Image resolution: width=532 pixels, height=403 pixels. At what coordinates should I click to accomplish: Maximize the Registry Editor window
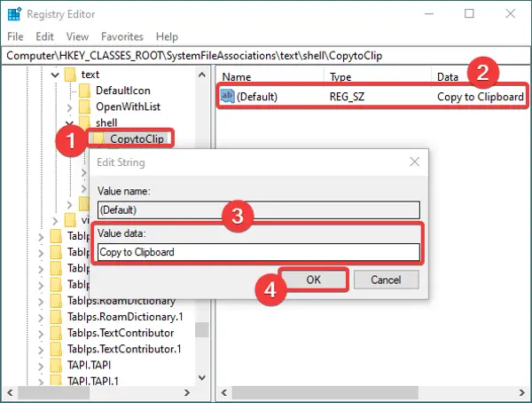pyautogui.click(x=469, y=14)
